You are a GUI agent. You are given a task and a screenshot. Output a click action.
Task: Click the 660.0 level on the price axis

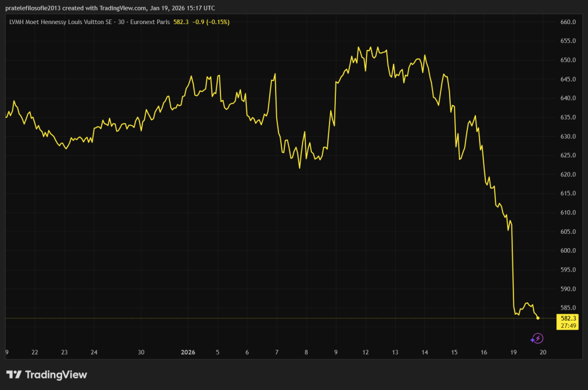click(567, 22)
